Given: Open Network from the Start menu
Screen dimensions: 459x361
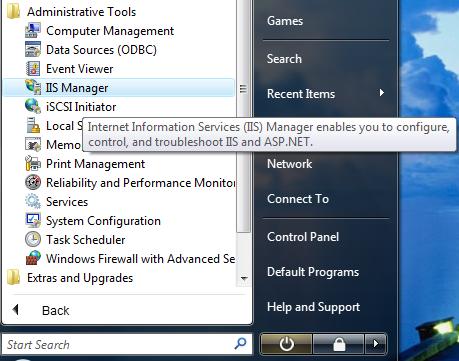Looking at the screenshot, I should (289, 164).
